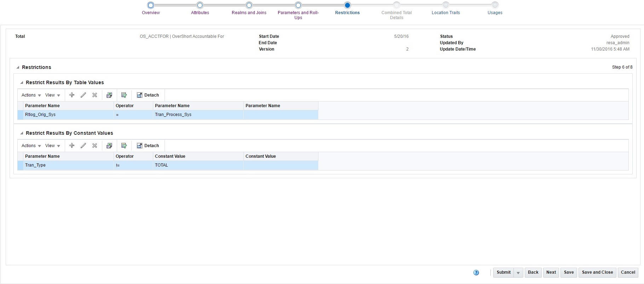Screen dimensions: 644x284
Task: Collapse the Restrictions section
Action: pyautogui.click(x=18, y=67)
